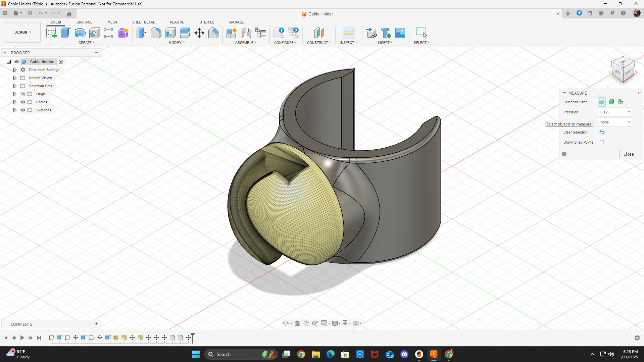Select the New Component tool
The width and height of the screenshot is (644, 362).
coord(232,33)
